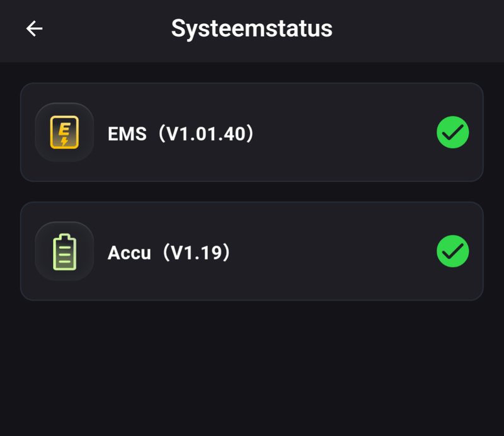Click the green checkmark for Accu
The width and height of the screenshot is (504, 436).
[x=452, y=251]
